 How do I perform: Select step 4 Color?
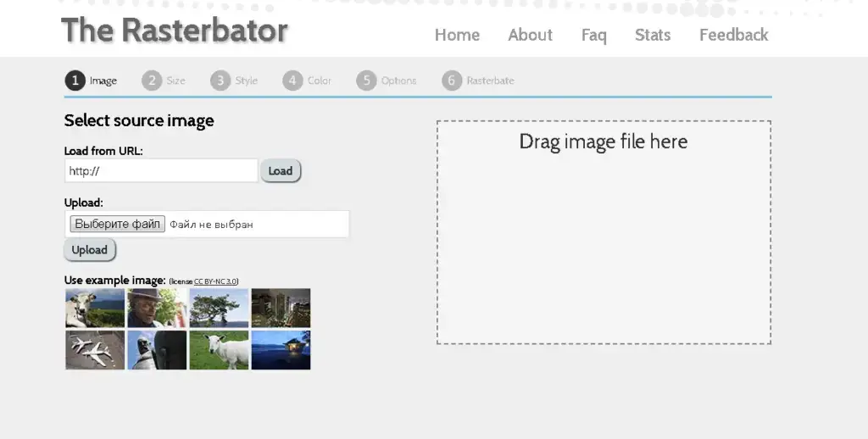click(307, 81)
